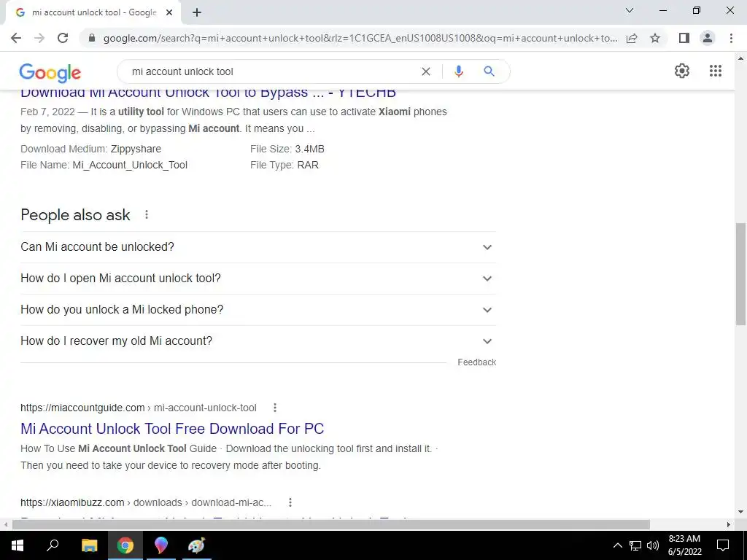Viewport: 747px width, 560px height.
Task: Click the miaccountguide.com URL breadcrumb
Action: point(138,408)
